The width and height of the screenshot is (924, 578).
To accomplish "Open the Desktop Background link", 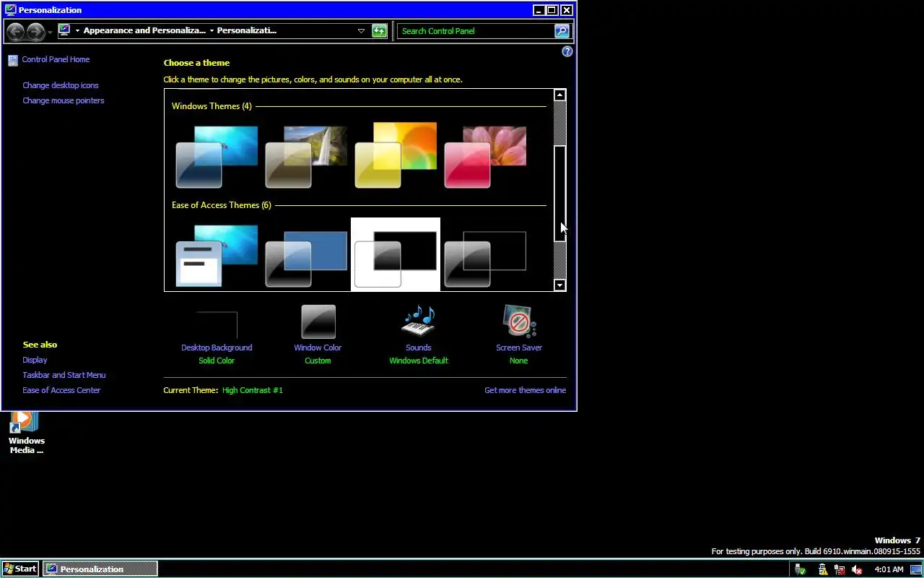I will tap(217, 348).
